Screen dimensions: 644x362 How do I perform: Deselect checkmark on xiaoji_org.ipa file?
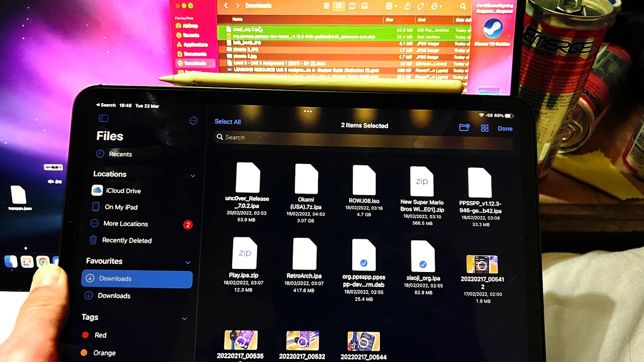point(423,264)
